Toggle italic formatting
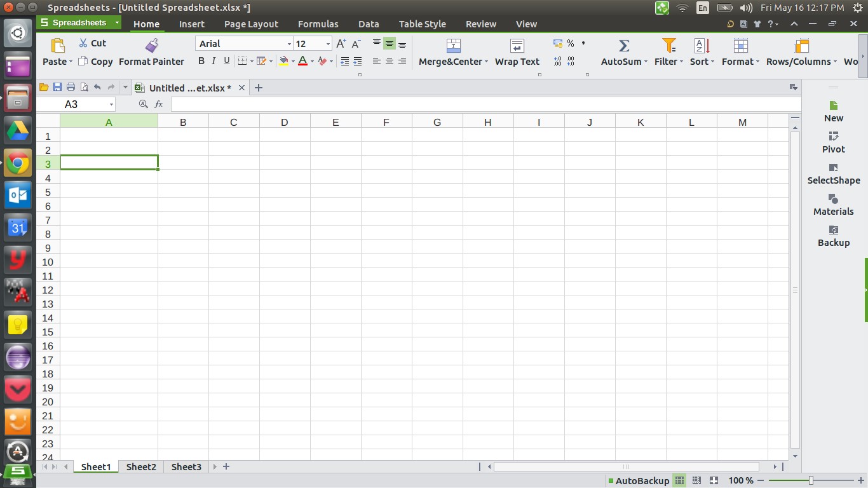Viewport: 868px width, 488px height. click(x=214, y=61)
